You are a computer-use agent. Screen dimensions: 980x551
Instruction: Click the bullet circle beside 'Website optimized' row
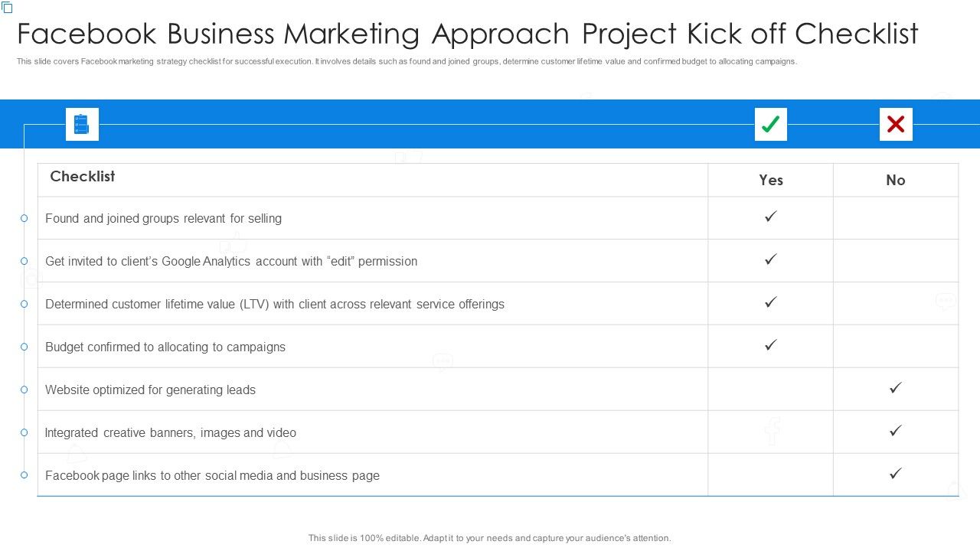click(24, 390)
